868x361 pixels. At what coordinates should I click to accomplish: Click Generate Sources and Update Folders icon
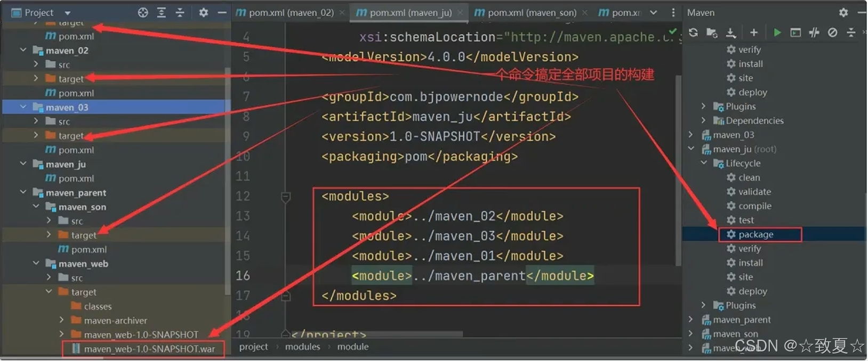pos(712,32)
